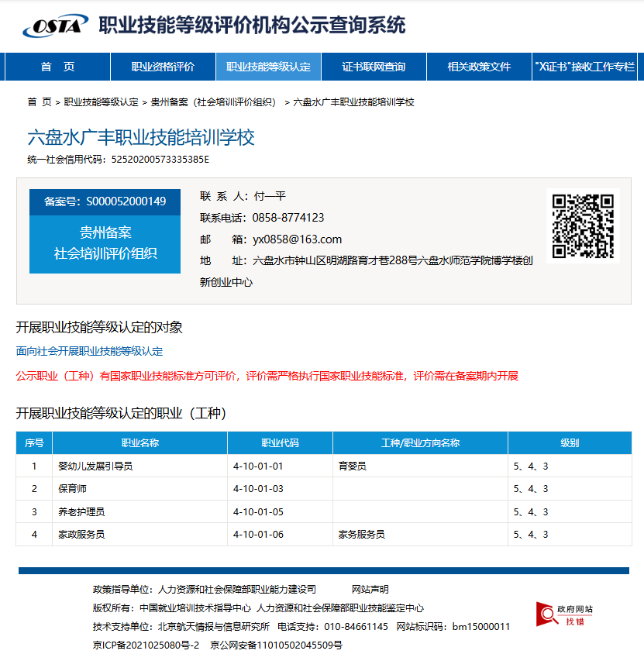
Task: Click section heading 开展职业技能等级认定的对象
Action: 99,328
